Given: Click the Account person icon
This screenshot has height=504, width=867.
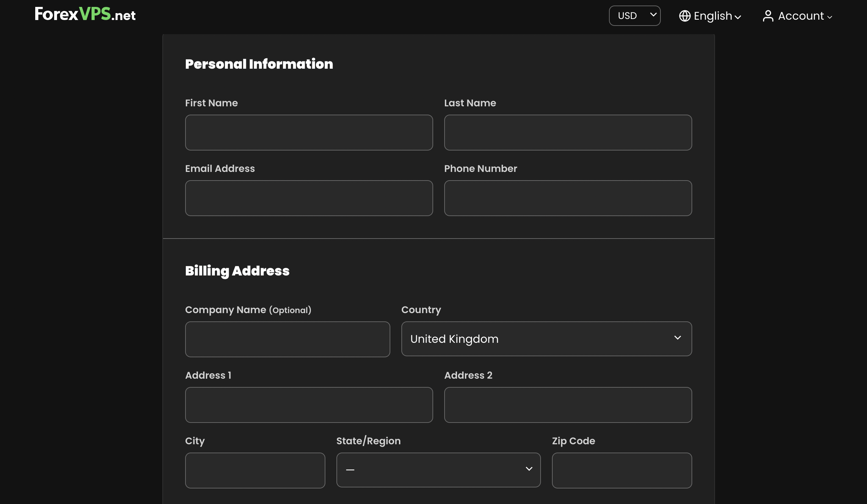Looking at the screenshot, I should point(767,16).
